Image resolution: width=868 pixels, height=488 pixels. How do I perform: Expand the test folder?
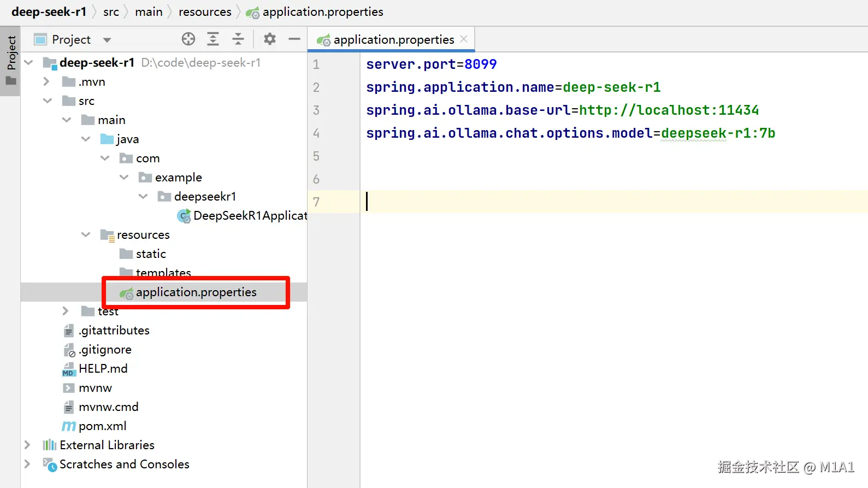pos(66,311)
